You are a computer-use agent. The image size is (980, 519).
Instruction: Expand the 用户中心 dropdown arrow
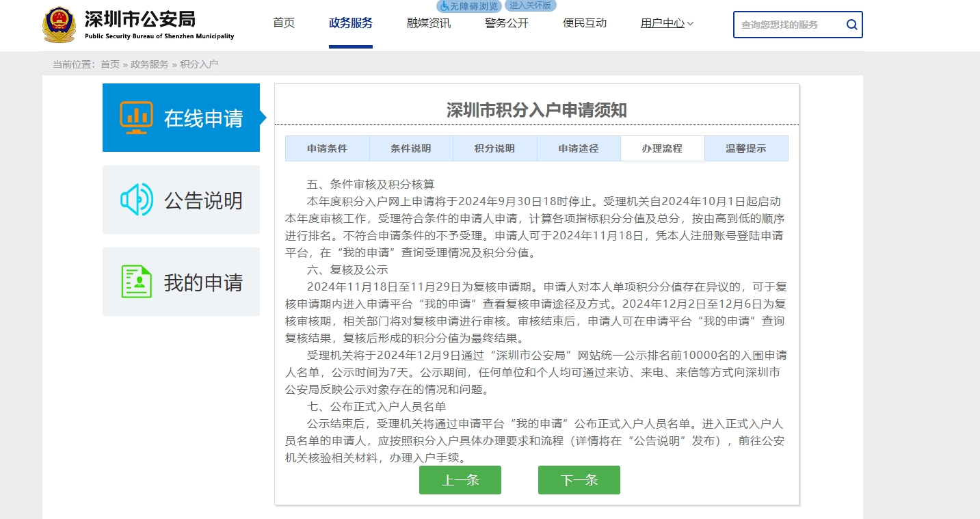tap(690, 24)
